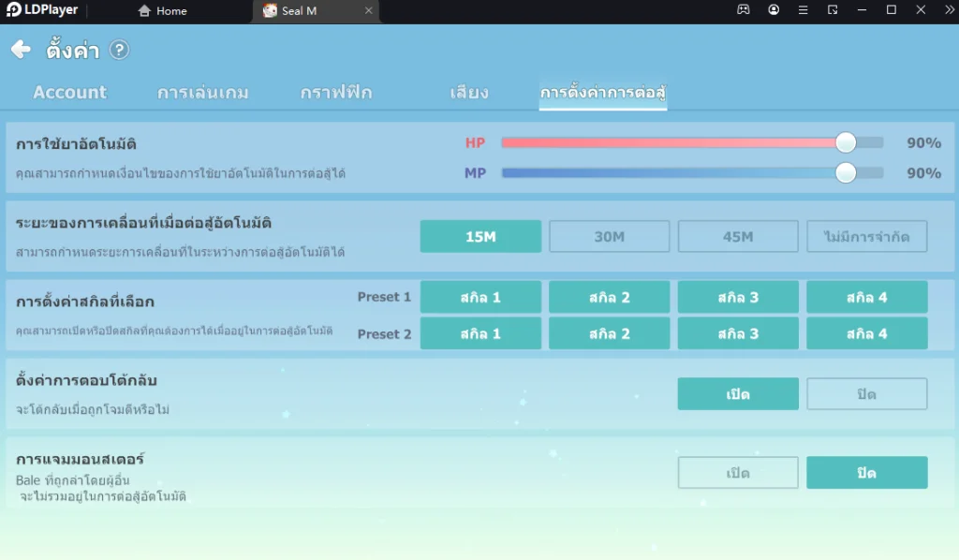Image resolution: width=959 pixels, height=560 pixels.
Task: Adjust the HP auto-potion slider handle
Action: 846,142
